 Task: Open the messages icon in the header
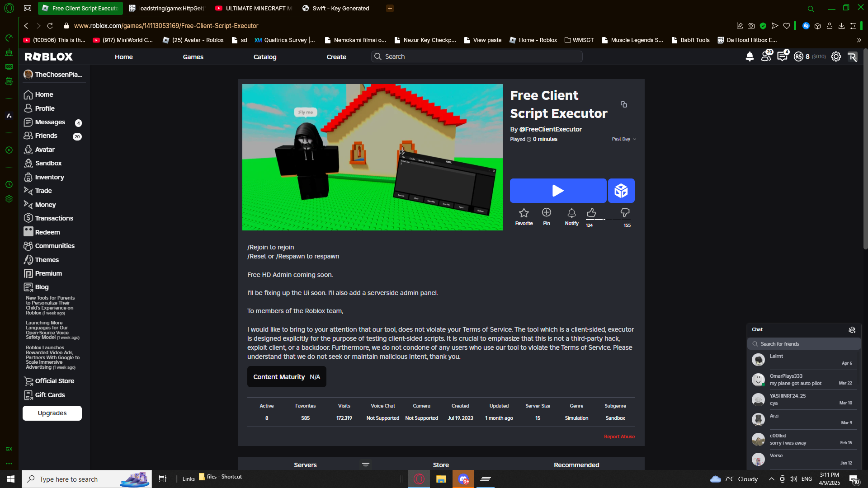click(x=783, y=56)
